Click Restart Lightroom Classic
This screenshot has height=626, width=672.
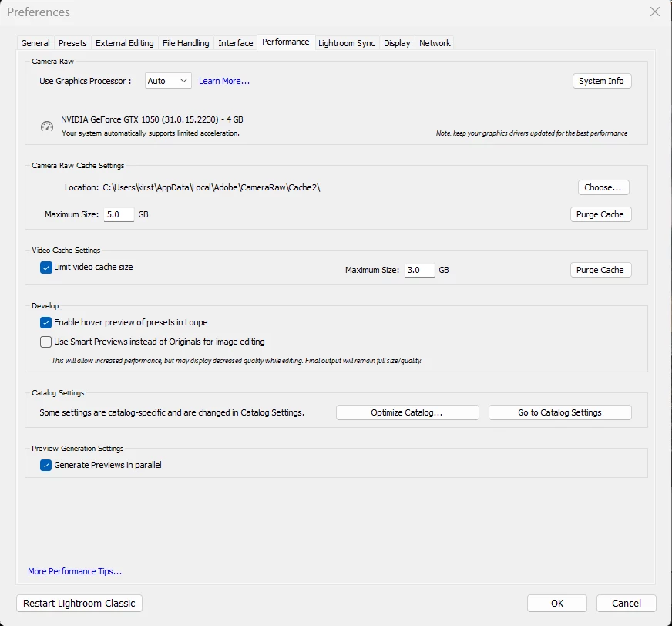pyautogui.click(x=79, y=604)
